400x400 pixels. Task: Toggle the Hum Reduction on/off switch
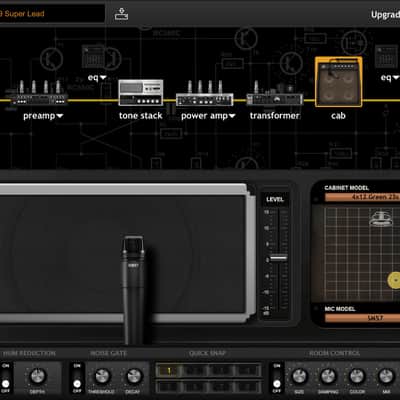click(x=6, y=378)
